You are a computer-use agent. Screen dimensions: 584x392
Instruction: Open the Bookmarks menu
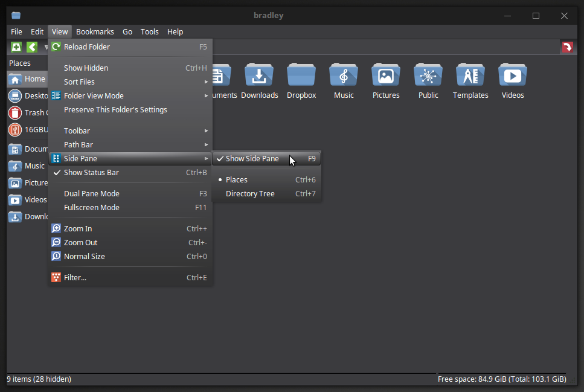pyautogui.click(x=95, y=31)
